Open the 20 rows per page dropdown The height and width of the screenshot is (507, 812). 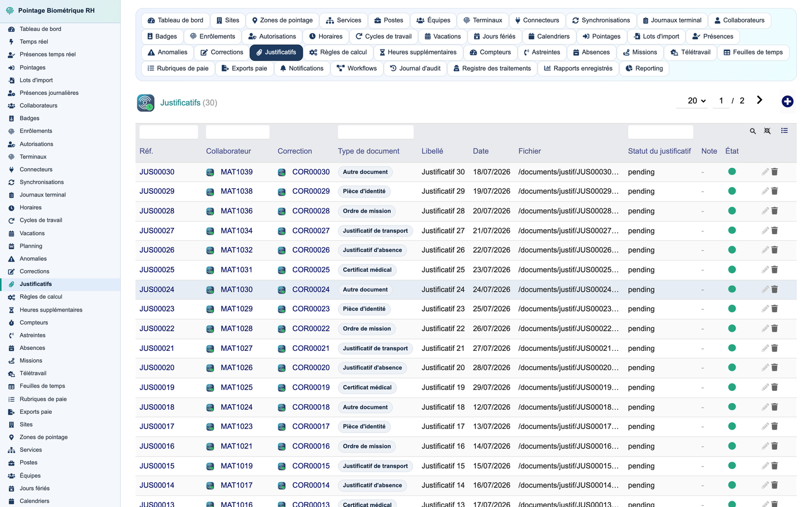click(697, 101)
